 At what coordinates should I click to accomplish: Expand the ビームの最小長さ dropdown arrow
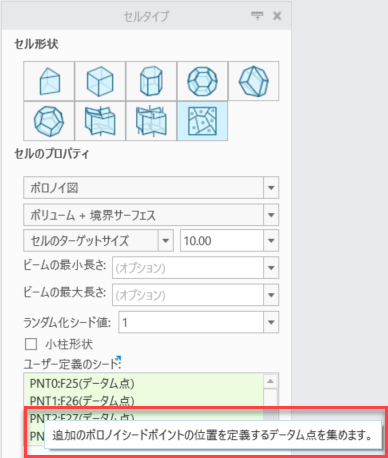click(271, 268)
